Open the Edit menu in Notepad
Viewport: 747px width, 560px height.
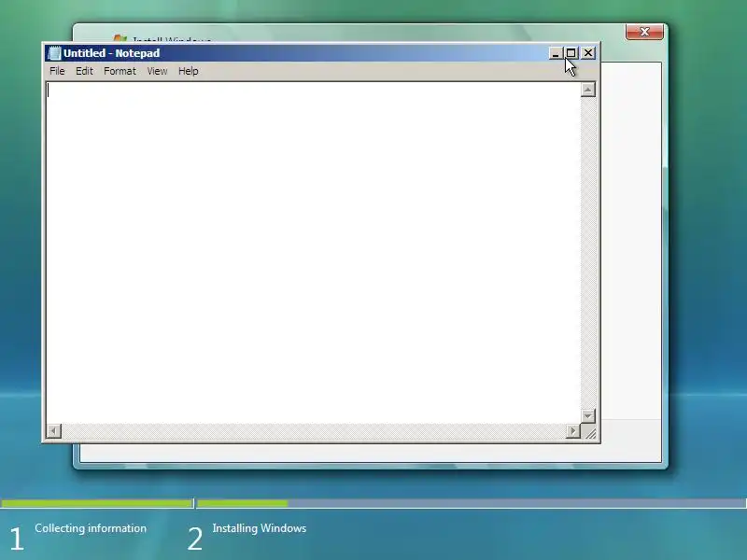[x=84, y=71]
